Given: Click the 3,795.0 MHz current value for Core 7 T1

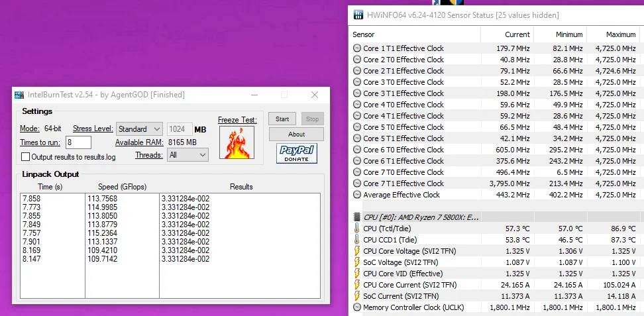Looking at the screenshot, I should pos(510,184).
